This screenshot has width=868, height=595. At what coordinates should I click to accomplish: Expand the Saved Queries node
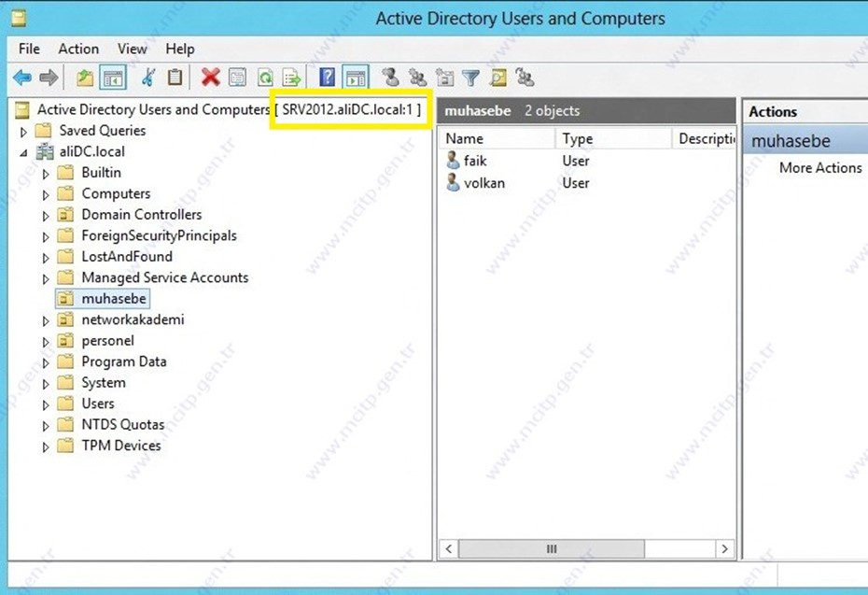[23, 132]
